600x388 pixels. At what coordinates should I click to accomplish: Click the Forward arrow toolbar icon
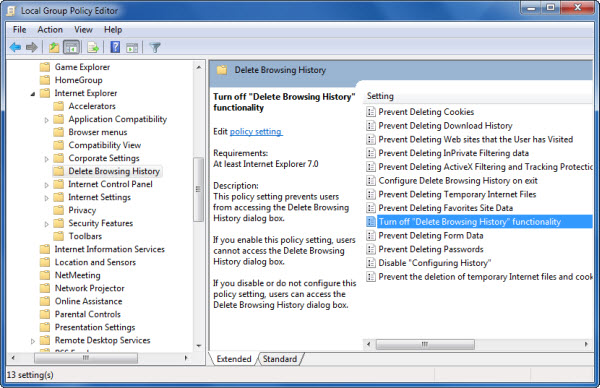(32, 47)
